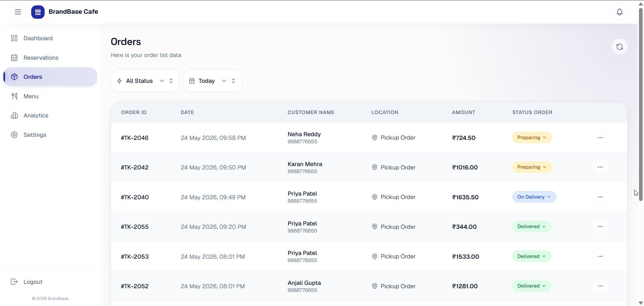
Task: Click customer name Karan Mehra
Action: click(x=305, y=164)
